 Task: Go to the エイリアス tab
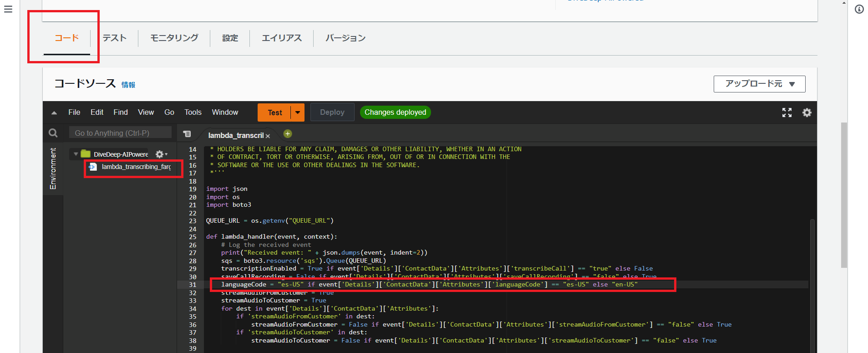pyautogui.click(x=282, y=38)
